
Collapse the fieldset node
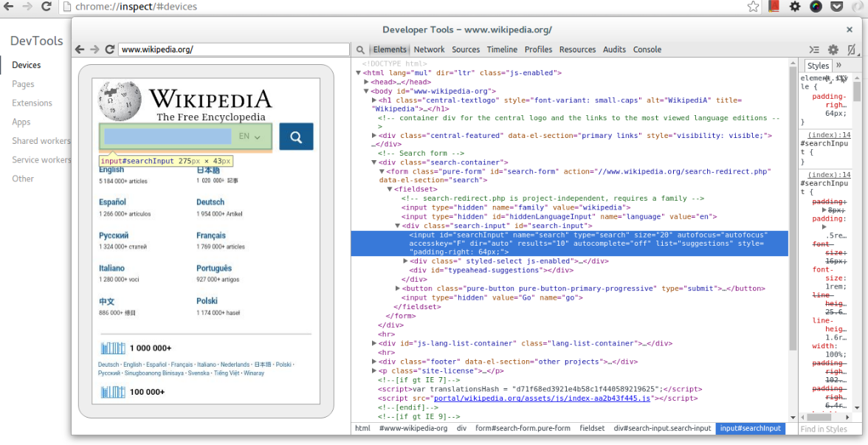coord(389,189)
